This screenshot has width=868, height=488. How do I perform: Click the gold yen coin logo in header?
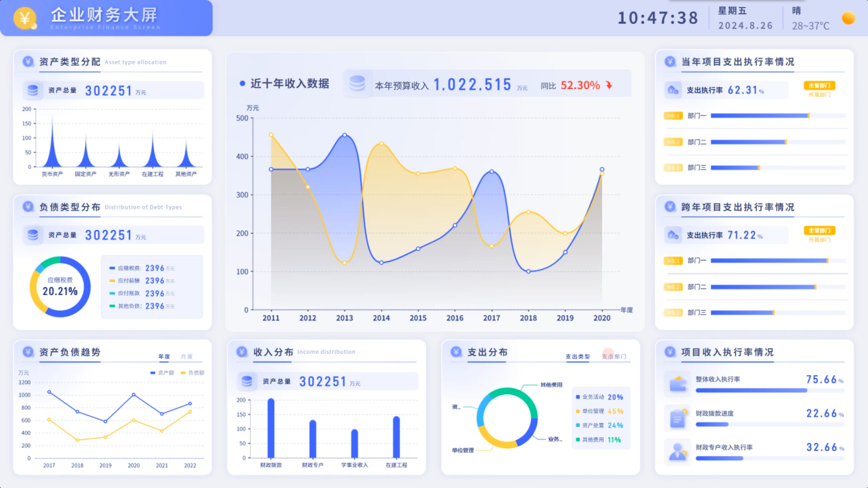click(x=25, y=18)
